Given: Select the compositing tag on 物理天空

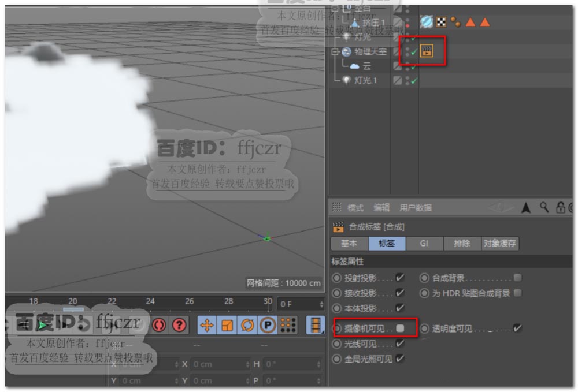Looking at the screenshot, I should click(x=427, y=51).
